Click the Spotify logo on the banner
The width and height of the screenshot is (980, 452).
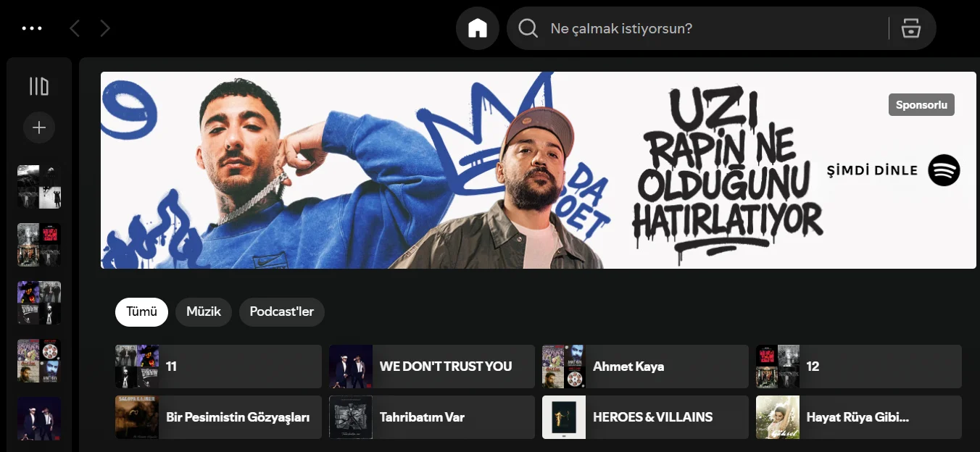pyautogui.click(x=944, y=170)
